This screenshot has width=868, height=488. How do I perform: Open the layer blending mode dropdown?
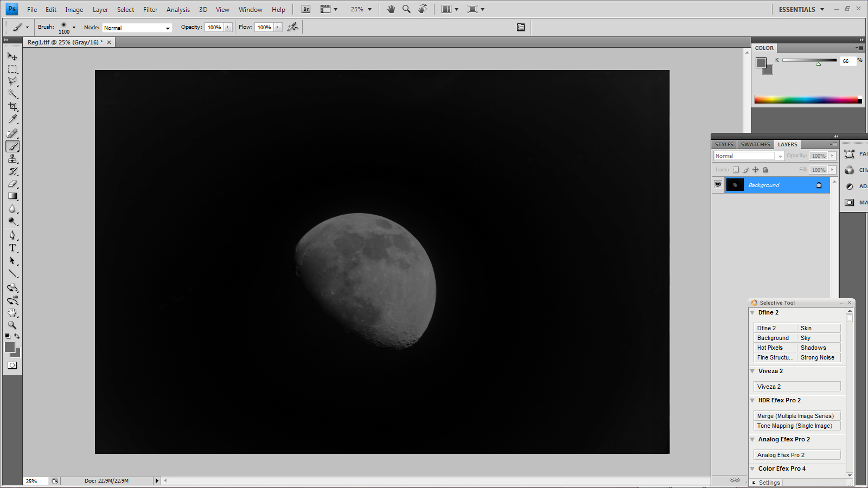tap(780, 156)
